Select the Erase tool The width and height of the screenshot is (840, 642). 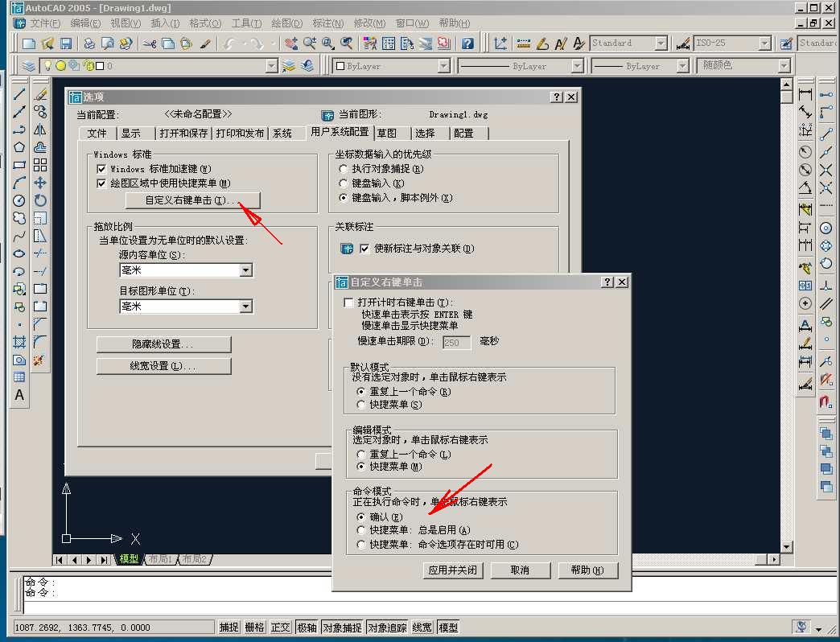pos(40,94)
